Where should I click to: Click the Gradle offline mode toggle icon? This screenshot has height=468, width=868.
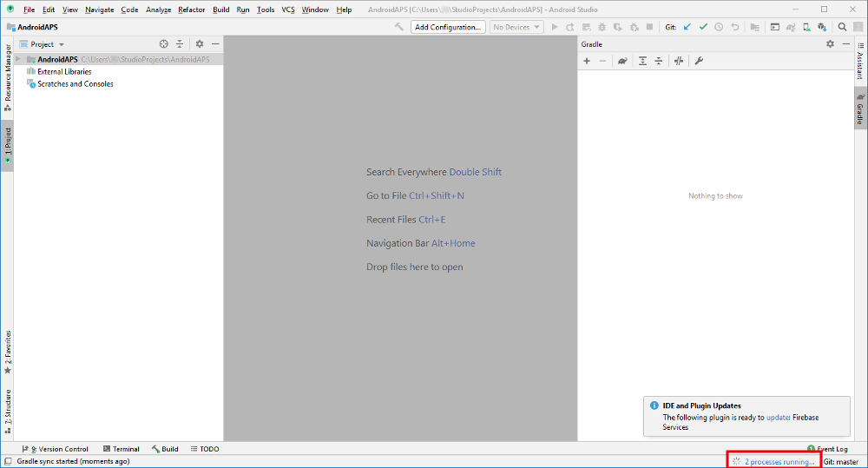(679, 61)
